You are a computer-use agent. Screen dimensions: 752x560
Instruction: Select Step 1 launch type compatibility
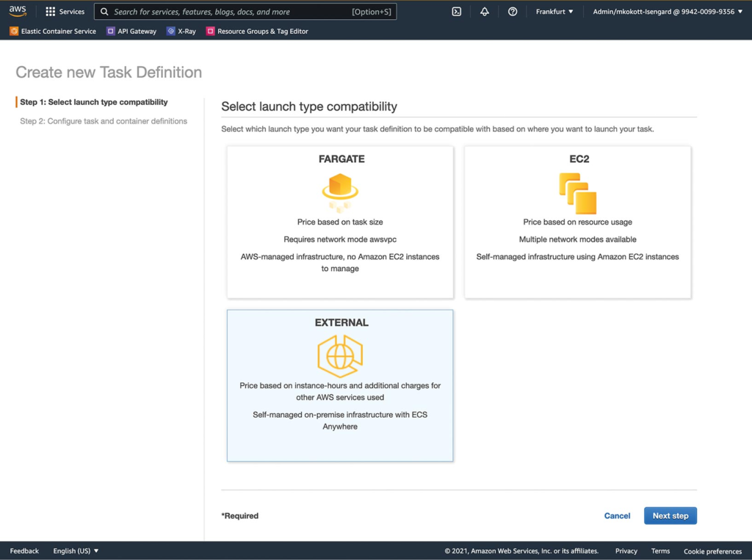coord(94,102)
